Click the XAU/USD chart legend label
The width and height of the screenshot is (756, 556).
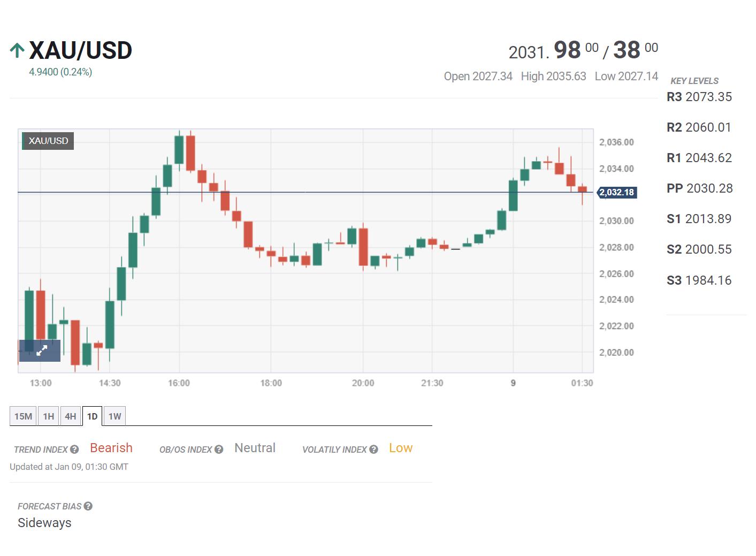(x=48, y=141)
